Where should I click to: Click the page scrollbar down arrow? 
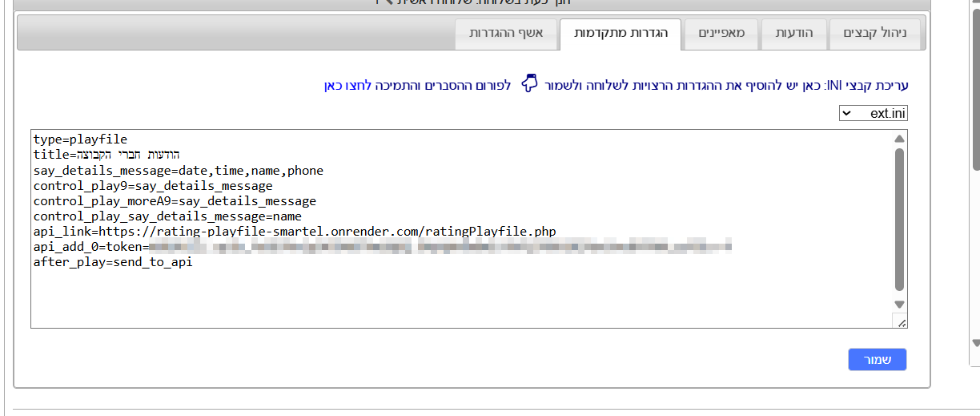point(975,343)
